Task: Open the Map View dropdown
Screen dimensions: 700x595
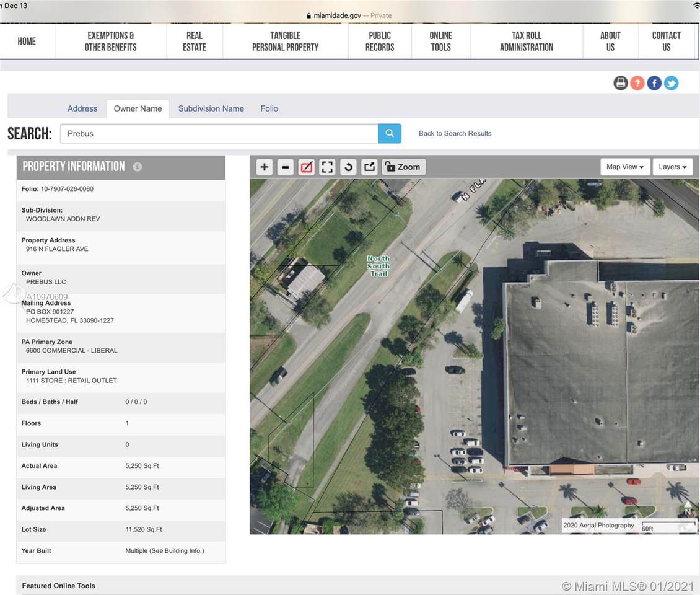Action: click(x=624, y=167)
